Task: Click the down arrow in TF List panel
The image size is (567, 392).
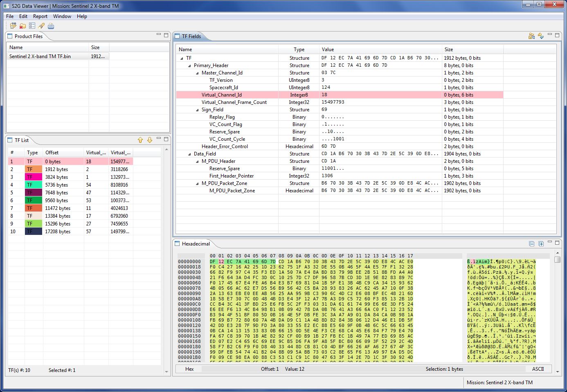Action: click(x=150, y=140)
